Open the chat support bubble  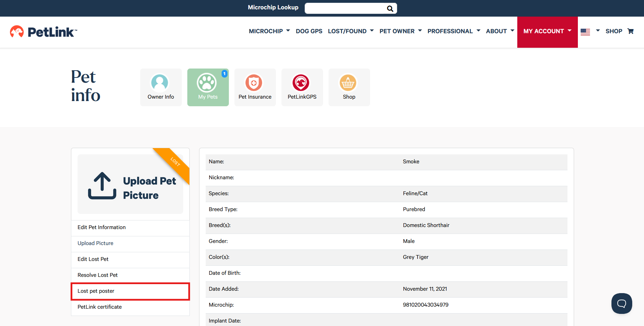[x=622, y=304]
